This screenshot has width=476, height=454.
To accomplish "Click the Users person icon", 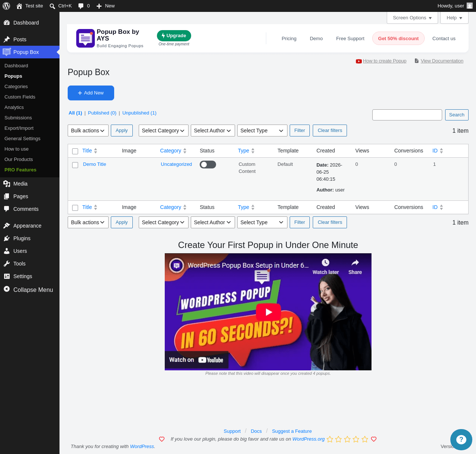I will click(7, 251).
